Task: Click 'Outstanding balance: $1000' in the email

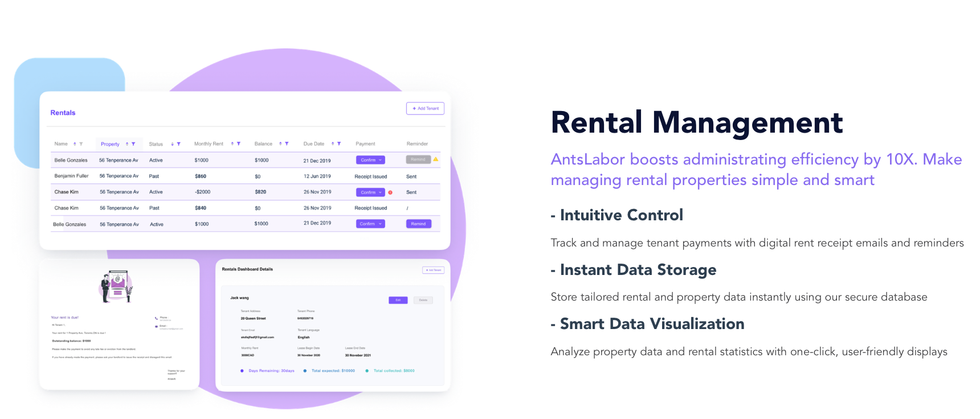Action: (x=71, y=341)
